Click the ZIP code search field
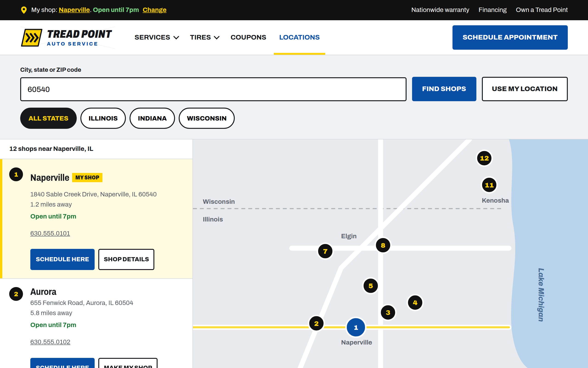Image resolution: width=588 pixels, height=368 pixels. [213, 89]
